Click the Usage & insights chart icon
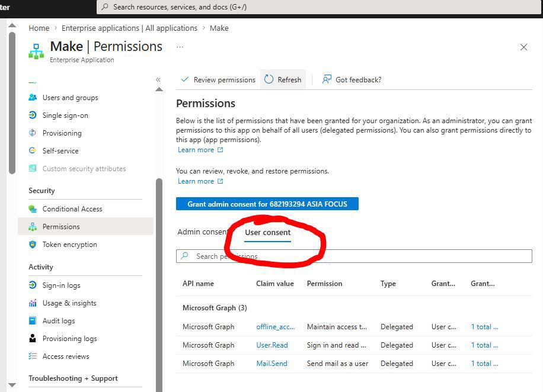The width and height of the screenshot is (543, 392). click(x=33, y=303)
